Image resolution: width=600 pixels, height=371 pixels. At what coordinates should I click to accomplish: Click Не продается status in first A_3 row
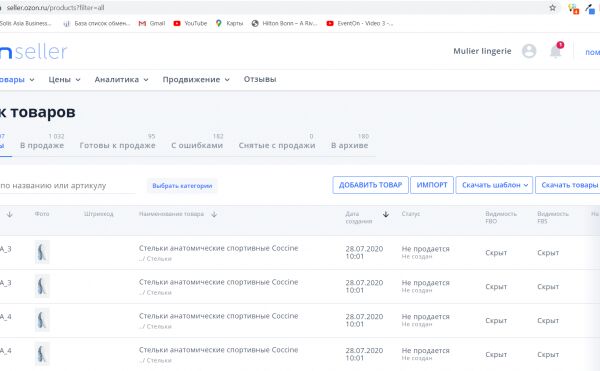426,249
